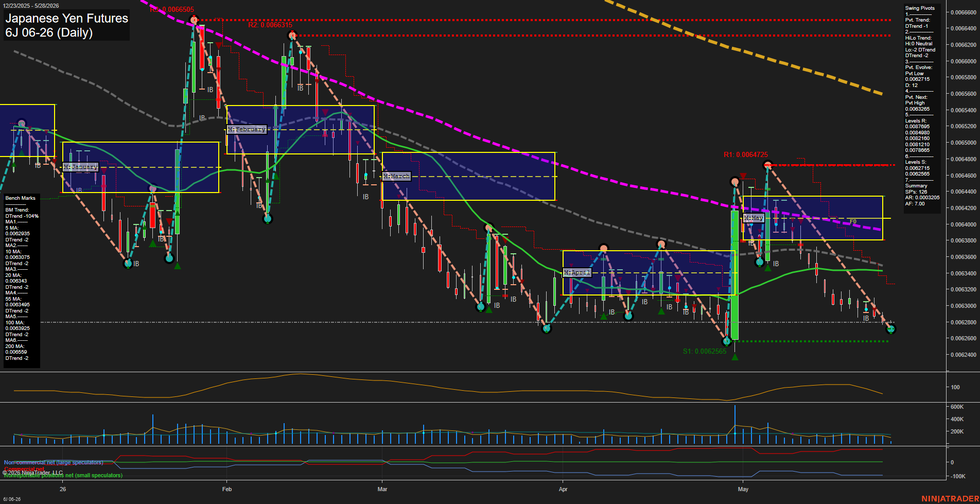Click the Swing Pivots panel heading
This screenshot has height=504, width=980.
(920, 8)
